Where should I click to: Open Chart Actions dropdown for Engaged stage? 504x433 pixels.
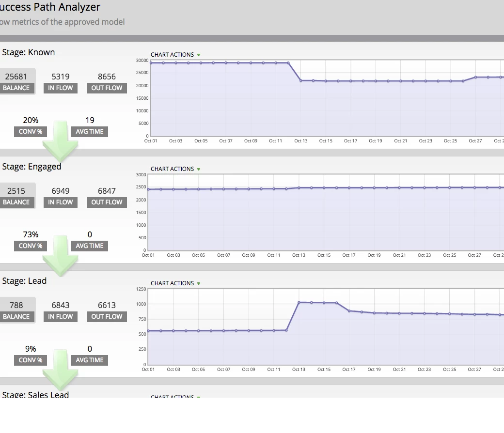coord(175,169)
